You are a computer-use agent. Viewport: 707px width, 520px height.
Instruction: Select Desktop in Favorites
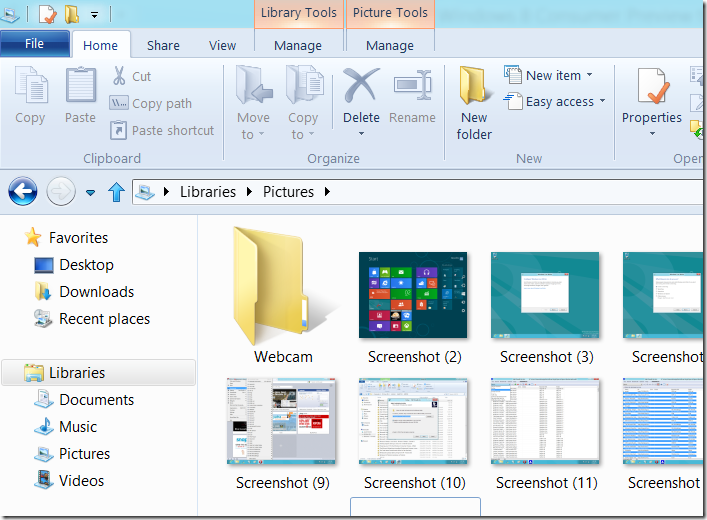tap(73, 265)
